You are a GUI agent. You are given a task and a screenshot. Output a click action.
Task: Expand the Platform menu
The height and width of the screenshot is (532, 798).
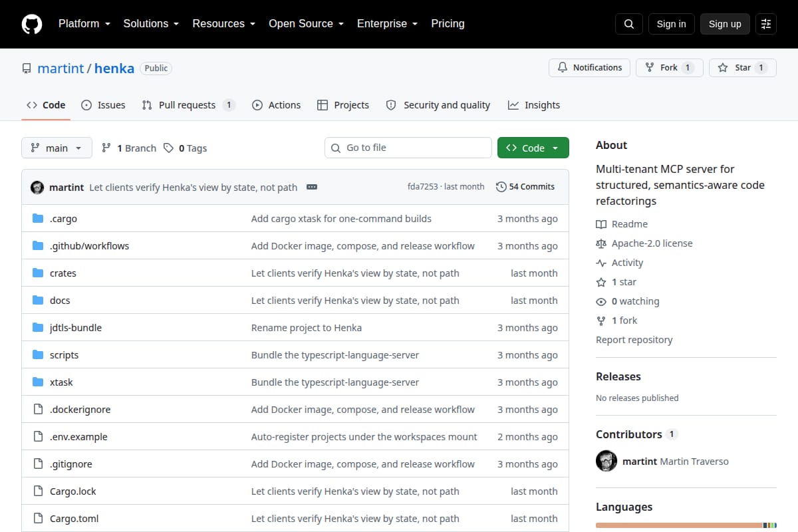84,23
